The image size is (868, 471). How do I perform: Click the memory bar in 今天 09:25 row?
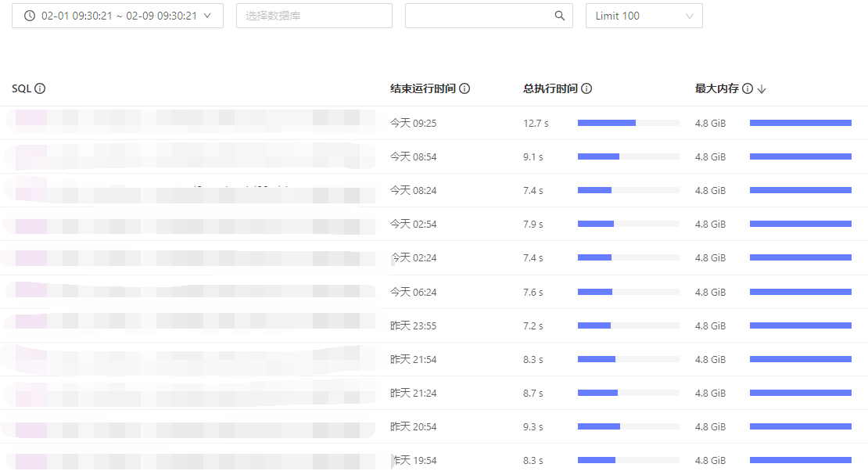tap(801, 123)
